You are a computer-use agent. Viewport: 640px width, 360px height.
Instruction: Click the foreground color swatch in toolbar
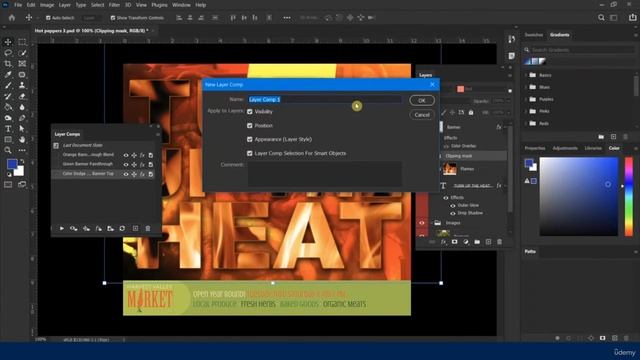[12, 164]
